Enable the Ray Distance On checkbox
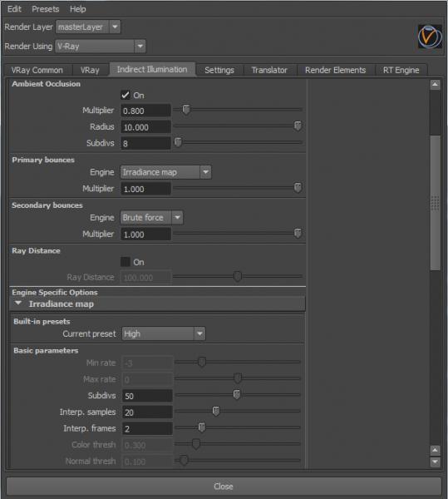Image resolution: width=448 pixels, height=499 pixels. click(x=126, y=262)
